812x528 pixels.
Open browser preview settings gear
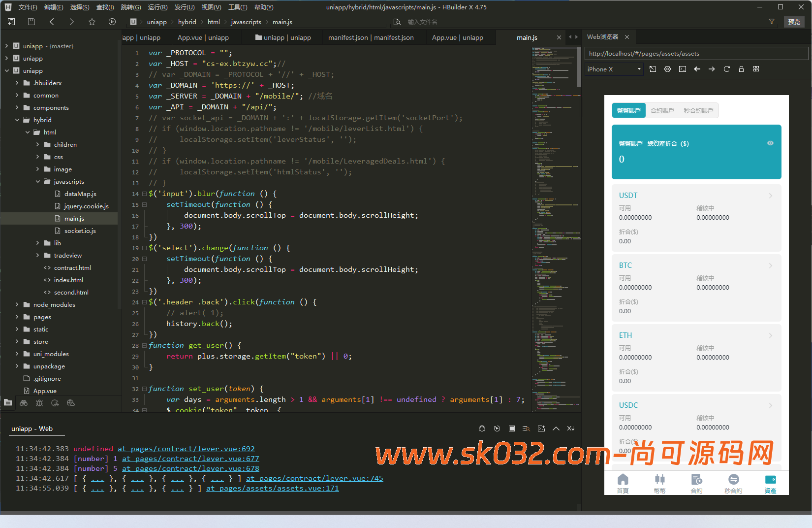pos(667,69)
